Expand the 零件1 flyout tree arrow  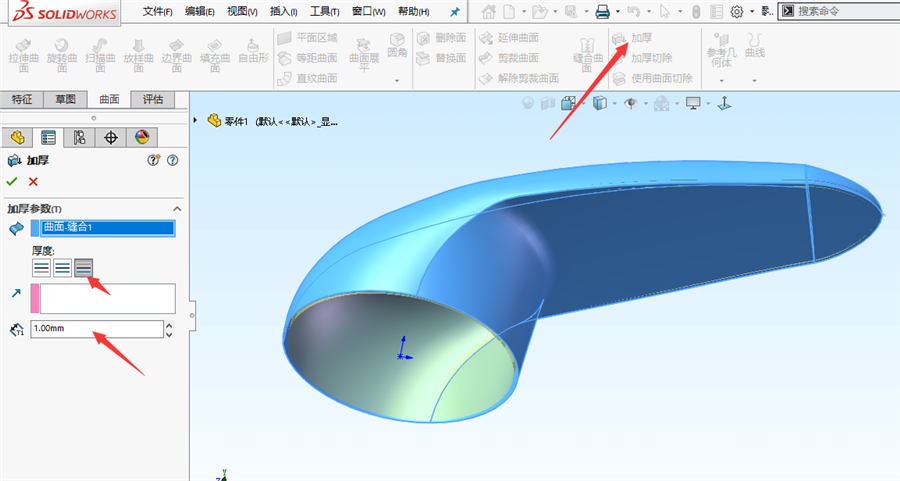196,120
